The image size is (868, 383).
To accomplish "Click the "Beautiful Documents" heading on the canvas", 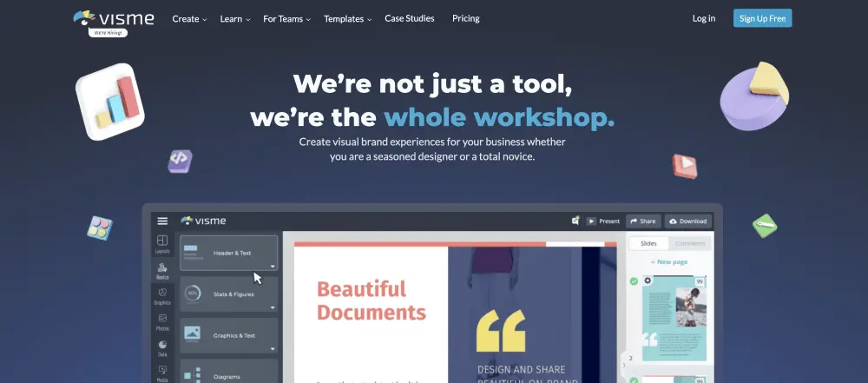I will [371, 300].
